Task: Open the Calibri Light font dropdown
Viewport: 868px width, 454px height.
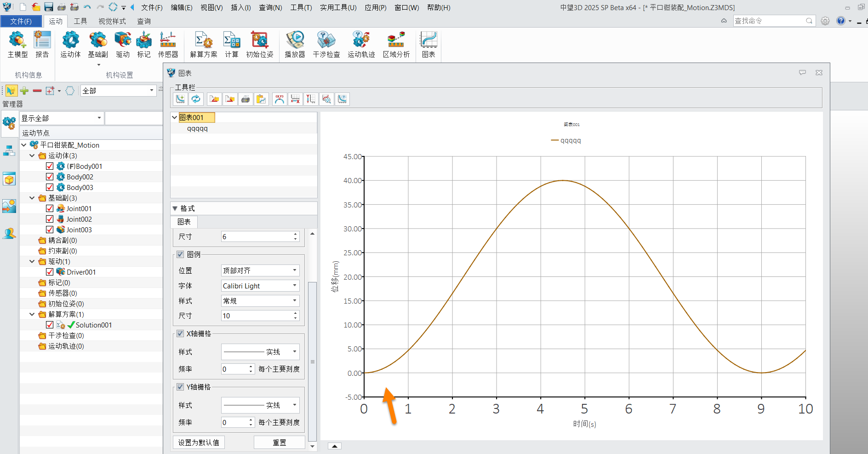Action: 260,286
